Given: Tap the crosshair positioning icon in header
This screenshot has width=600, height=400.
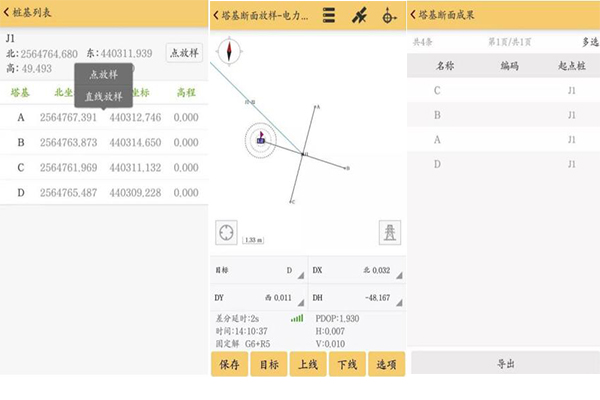Looking at the screenshot, I should click(389, 16).
